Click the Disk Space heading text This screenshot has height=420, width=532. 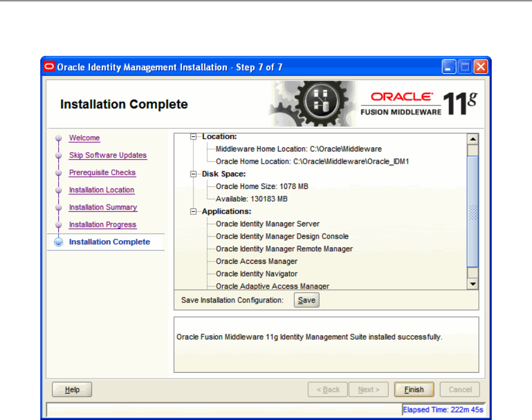223,174
